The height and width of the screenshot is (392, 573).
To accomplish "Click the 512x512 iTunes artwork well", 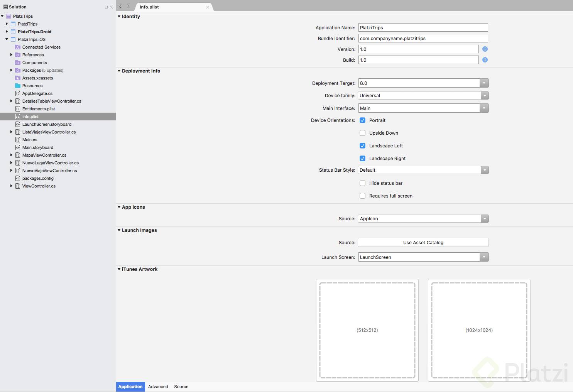I will tap(367, 330).
